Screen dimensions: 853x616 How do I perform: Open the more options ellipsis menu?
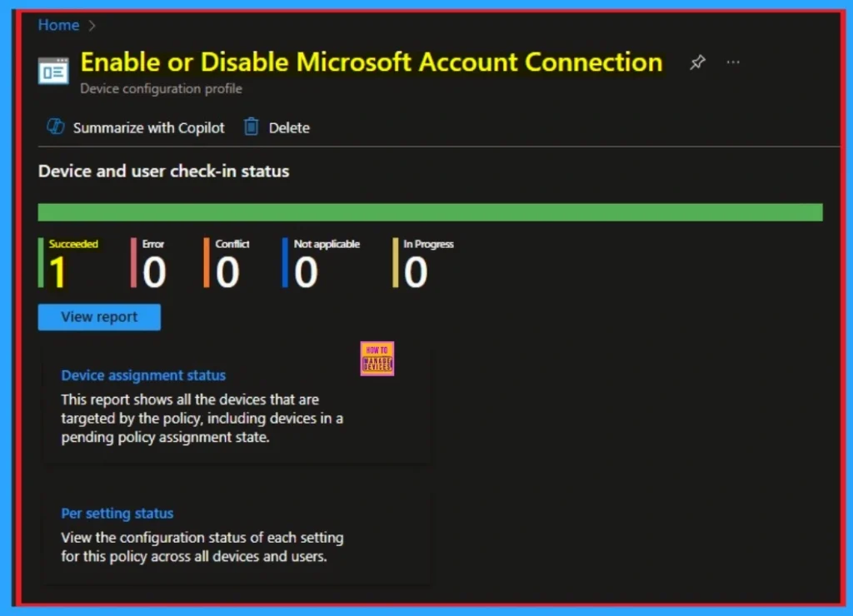pyautogui.click(x=733, y=62)
